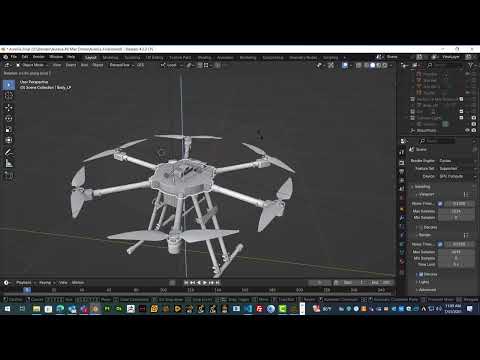The width and height of the screenshot is (480, 360).
Task: Choose the Annotate pencil tool
Action: 9,152
